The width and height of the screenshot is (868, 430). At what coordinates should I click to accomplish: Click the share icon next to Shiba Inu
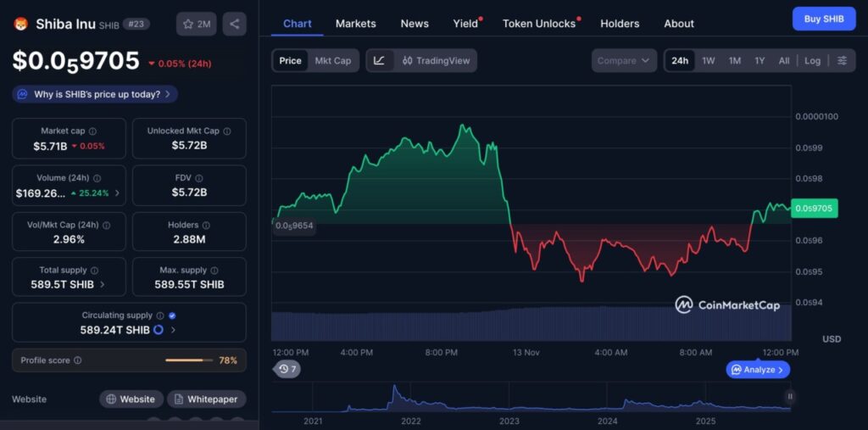tap(234, 24)
